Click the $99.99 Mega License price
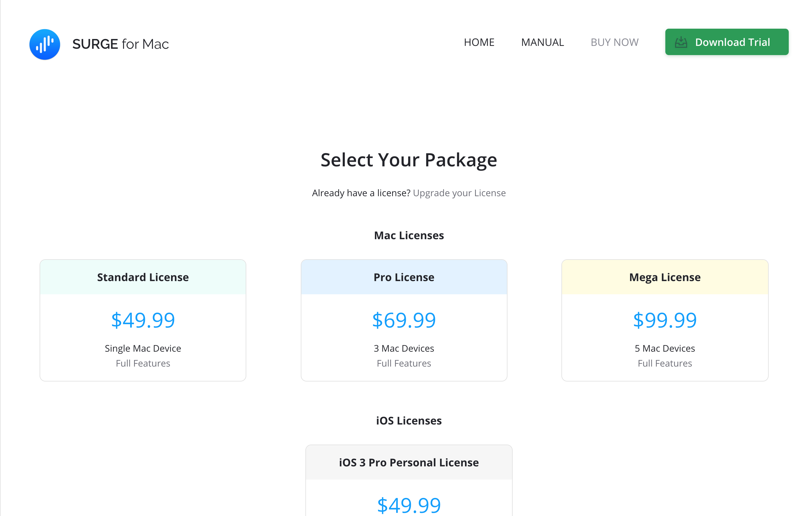The width and height of the screenshot is (812, 516). click(x=665, y=320)
